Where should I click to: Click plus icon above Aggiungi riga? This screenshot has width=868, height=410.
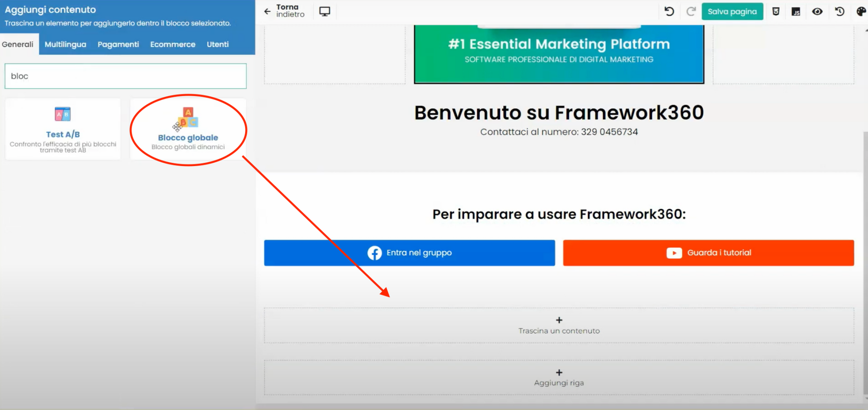coord(559,373)
